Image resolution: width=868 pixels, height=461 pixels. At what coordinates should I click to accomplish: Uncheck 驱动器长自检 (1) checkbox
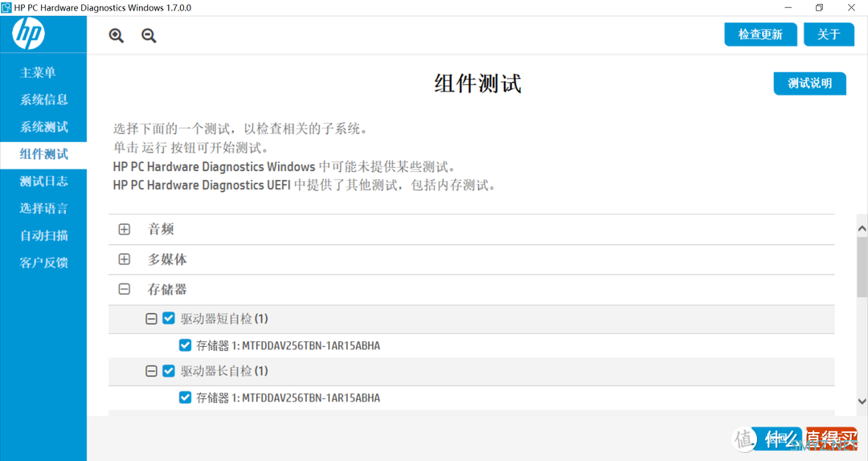click(169, 371)
